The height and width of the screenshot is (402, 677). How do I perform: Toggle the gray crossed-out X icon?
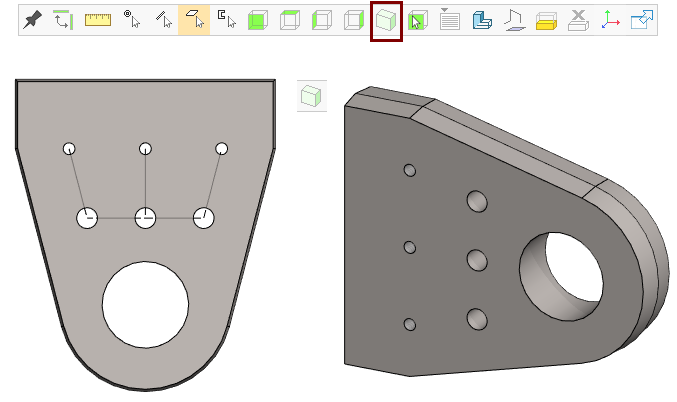pos(578,20)
